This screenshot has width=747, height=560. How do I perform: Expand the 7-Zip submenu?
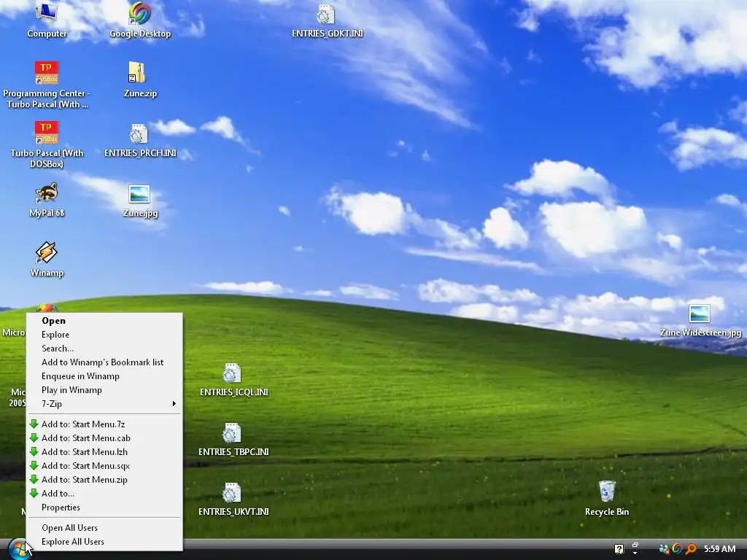(104, 404)
